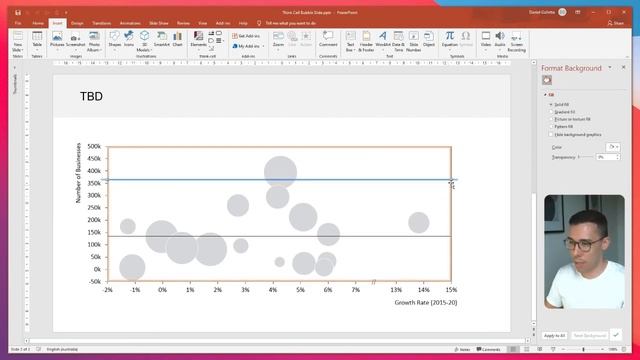Insert a Text Box

click(x=350, y=41)
